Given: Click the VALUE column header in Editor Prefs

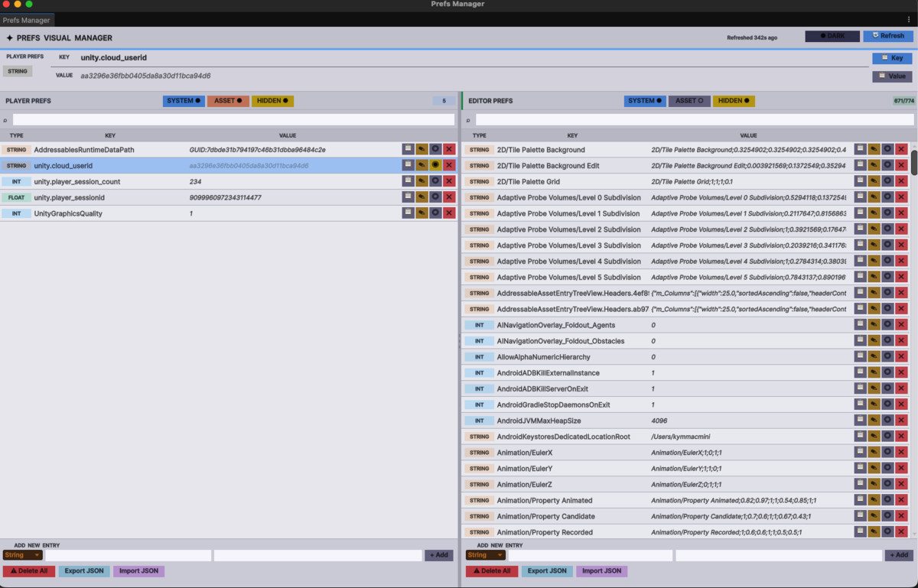Looking at the screenshot, I should click(x=748, y=135).
